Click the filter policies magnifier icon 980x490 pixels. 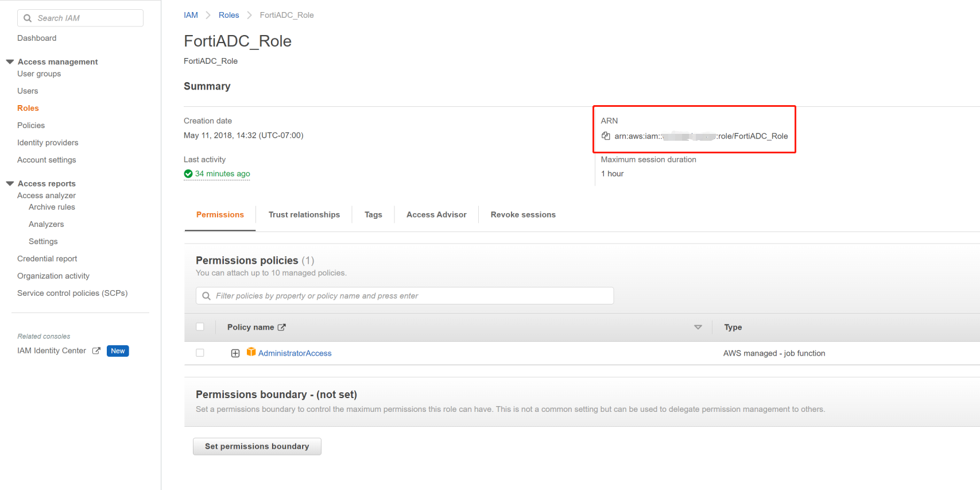[x=207, y=296]
